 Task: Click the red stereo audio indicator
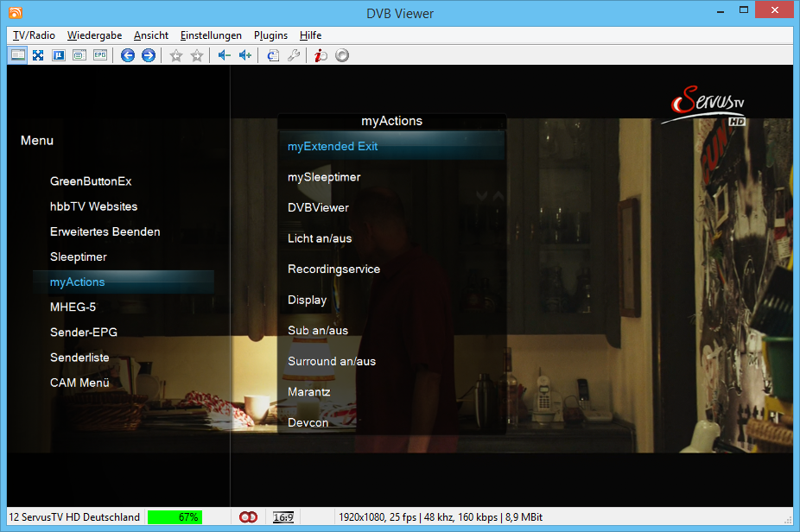[249, 517]
